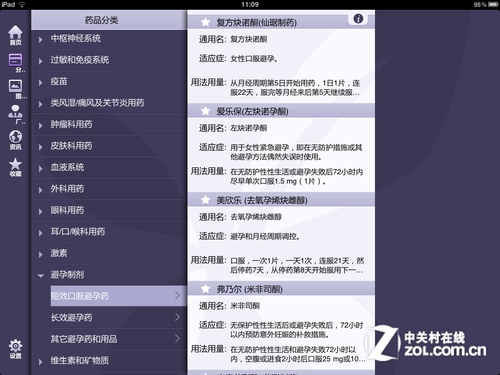Expand the 激素 category
This screenshot has height=375, width=500.
pyautogui.click(x=109, y=253)
